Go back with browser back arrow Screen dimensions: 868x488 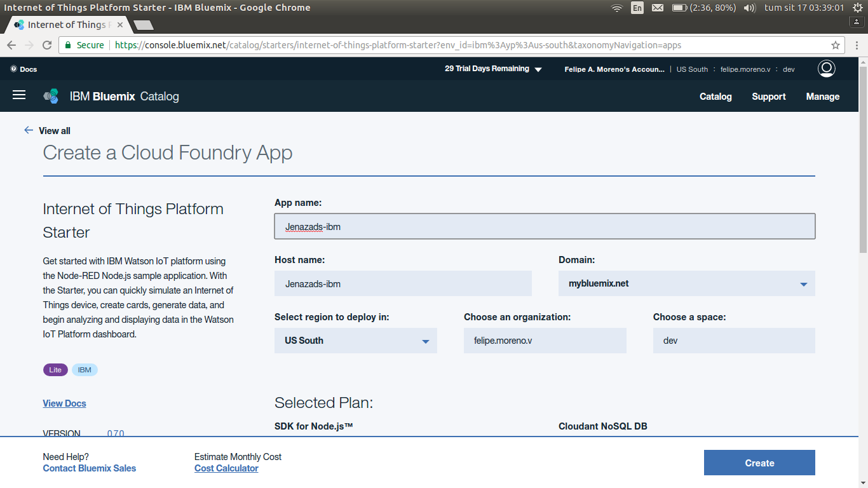[11, 45]
